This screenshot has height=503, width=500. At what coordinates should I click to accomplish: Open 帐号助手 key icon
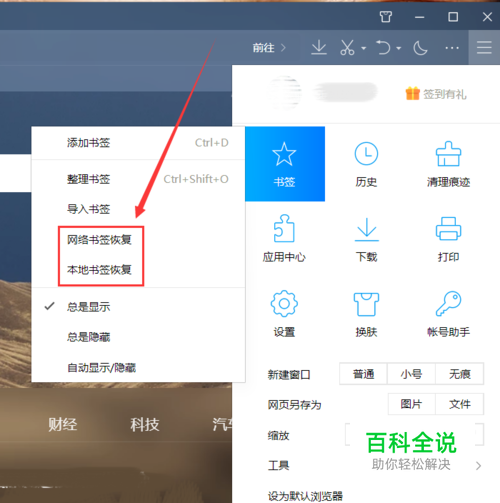point(448,304)
